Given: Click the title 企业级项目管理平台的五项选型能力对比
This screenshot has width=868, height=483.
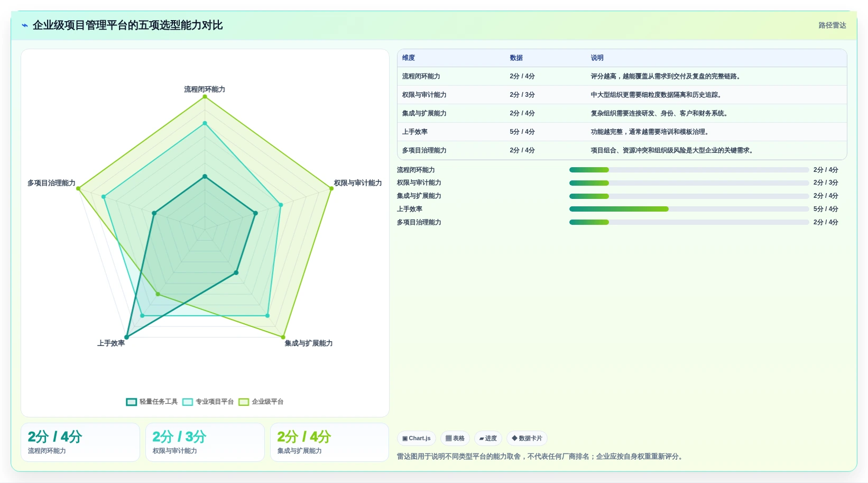Looking at the screenshot, I should [128, 25].
